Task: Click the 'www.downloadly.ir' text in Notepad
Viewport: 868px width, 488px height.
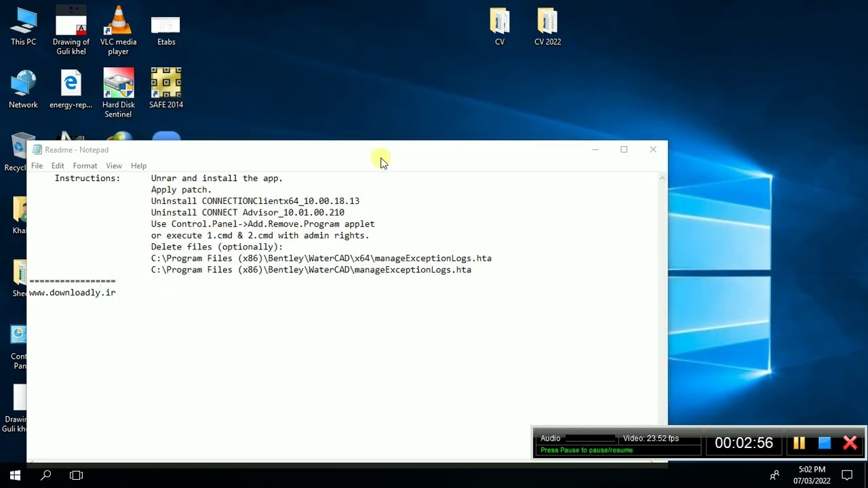Action: (x=73, y=293)
